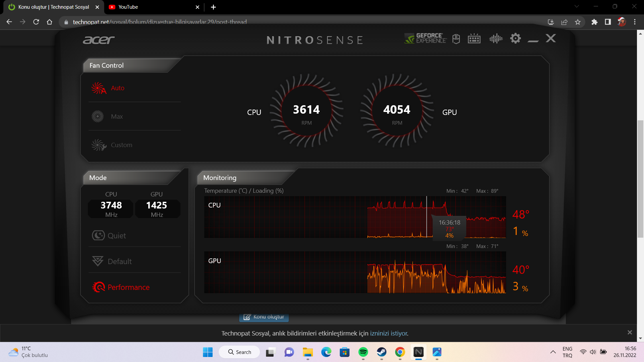The width and height of the screenshot is (644, 362).
Task: Enable Quiet power mode
Action: [116, 236]
